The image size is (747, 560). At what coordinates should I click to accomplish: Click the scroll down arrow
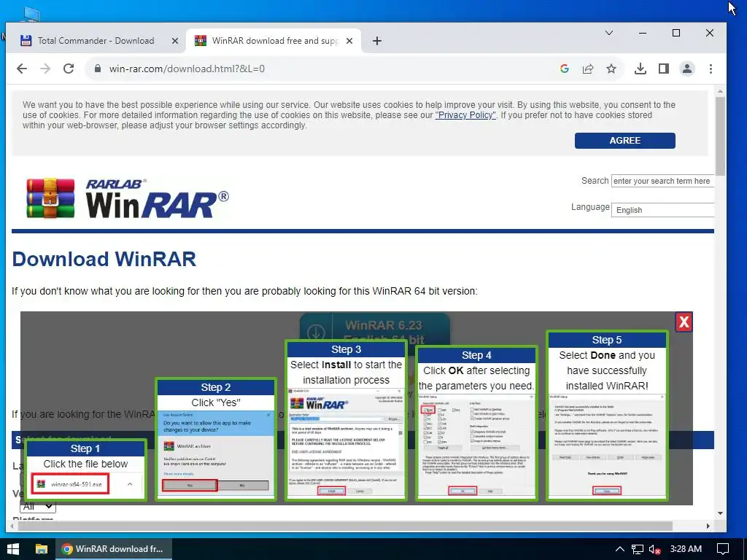pyautogui.click(x=720, y=513)
